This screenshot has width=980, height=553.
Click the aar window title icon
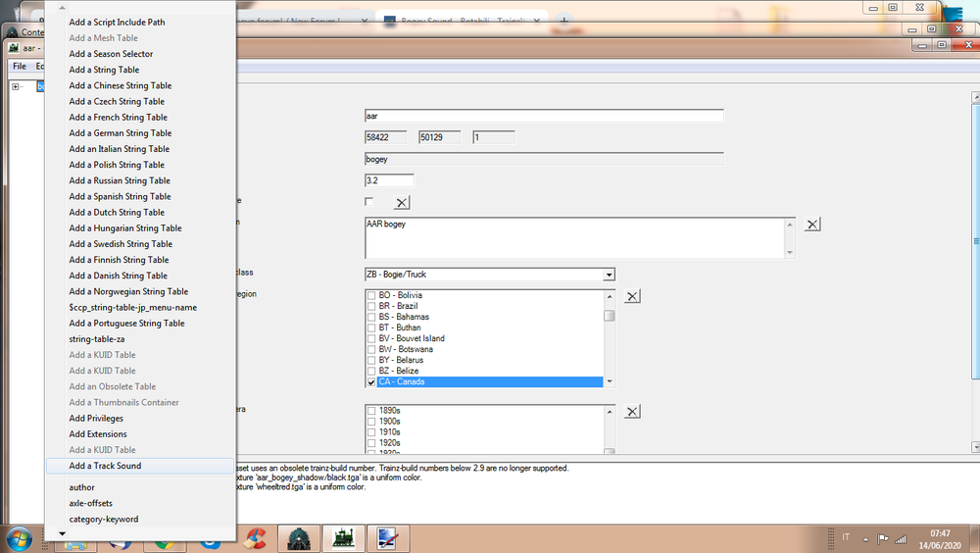coord(14,47)
